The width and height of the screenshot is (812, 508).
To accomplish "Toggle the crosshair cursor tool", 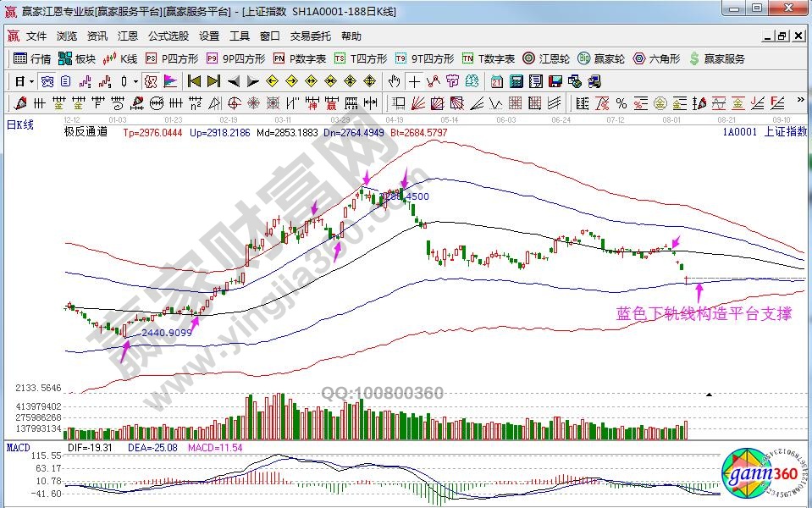I will pyautogui.click(x=414, y=81).
